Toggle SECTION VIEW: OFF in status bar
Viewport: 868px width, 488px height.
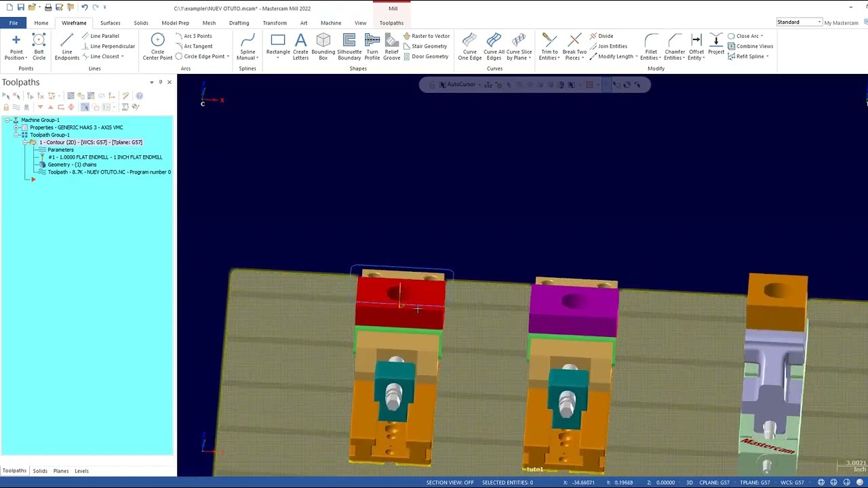pyautogui.click(x=450, y=483)
